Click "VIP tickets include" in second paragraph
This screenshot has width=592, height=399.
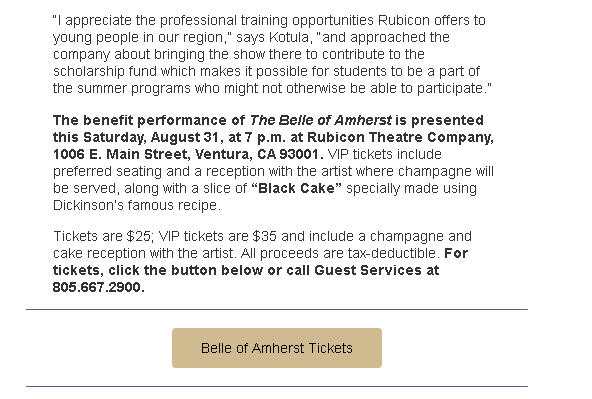click(x=385, y=154)
